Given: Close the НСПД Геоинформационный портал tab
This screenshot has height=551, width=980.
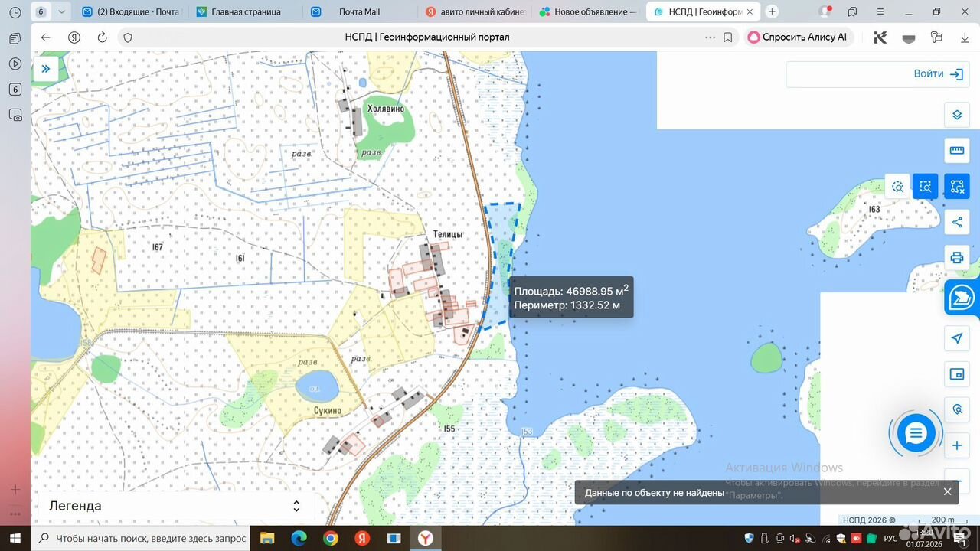Looking at the screenshot, I should pos(750,11).
